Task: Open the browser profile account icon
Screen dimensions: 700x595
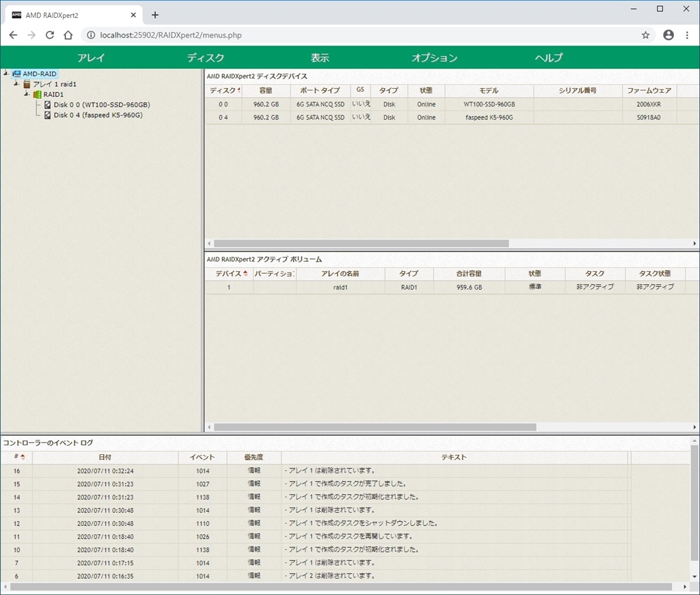Action: pyautogui.click(x=668, y=35)
